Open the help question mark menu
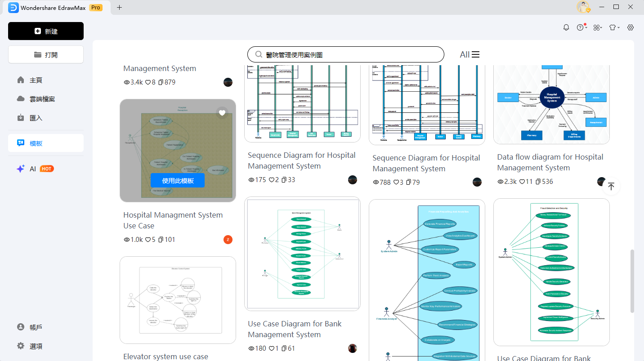 coord(581,27)
